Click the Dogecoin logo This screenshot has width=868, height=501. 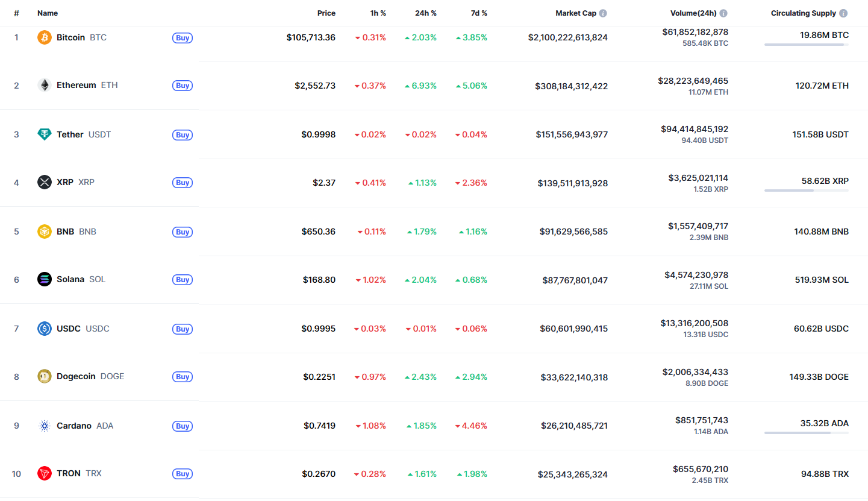[x=45, y=376]
